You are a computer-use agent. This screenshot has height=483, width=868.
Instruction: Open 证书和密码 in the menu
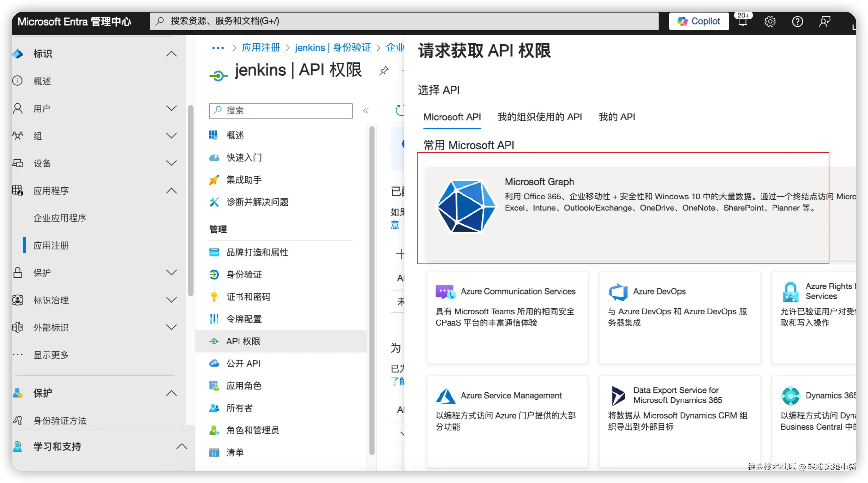(x=248, y=297)
